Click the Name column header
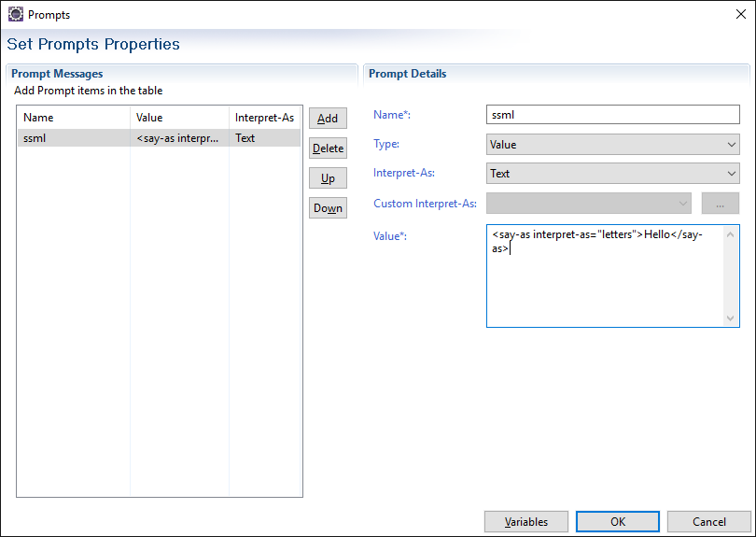756x537 pixels. coord(73,118)
